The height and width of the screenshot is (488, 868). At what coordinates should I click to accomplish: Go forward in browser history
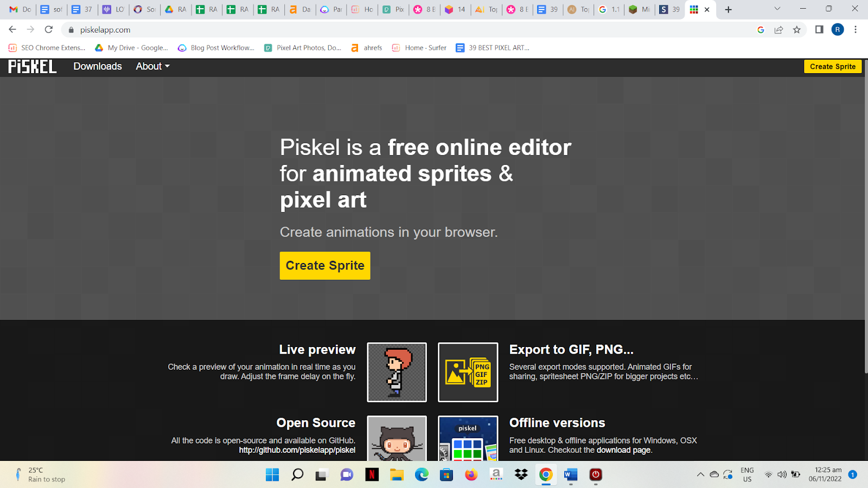coord(30,30)
